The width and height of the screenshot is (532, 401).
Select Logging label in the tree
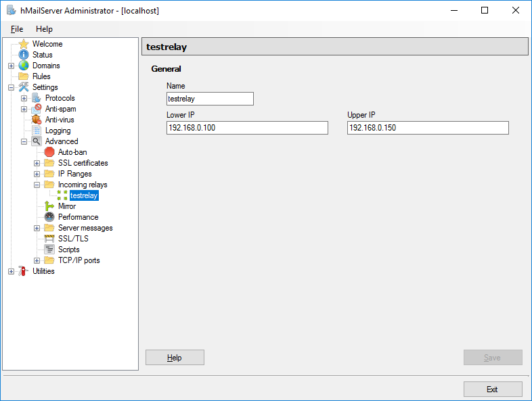click(x=58, y=131)
